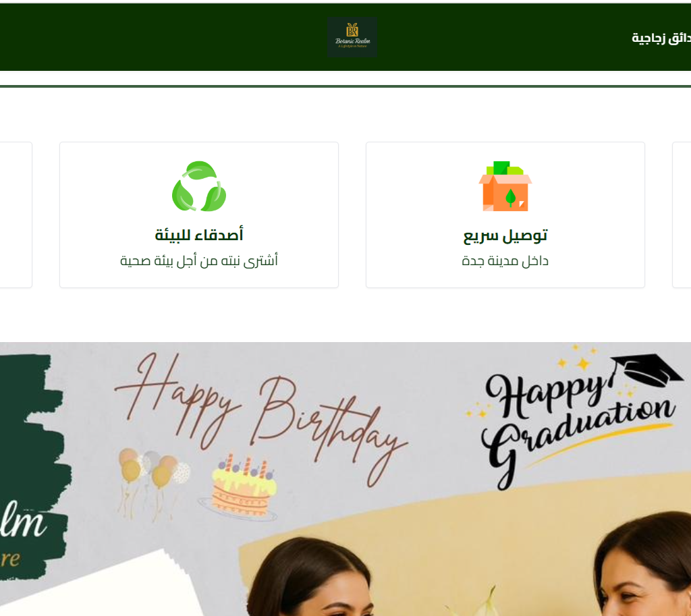
Task: Click the orange delivery box icon
Action: coord(505,186)
